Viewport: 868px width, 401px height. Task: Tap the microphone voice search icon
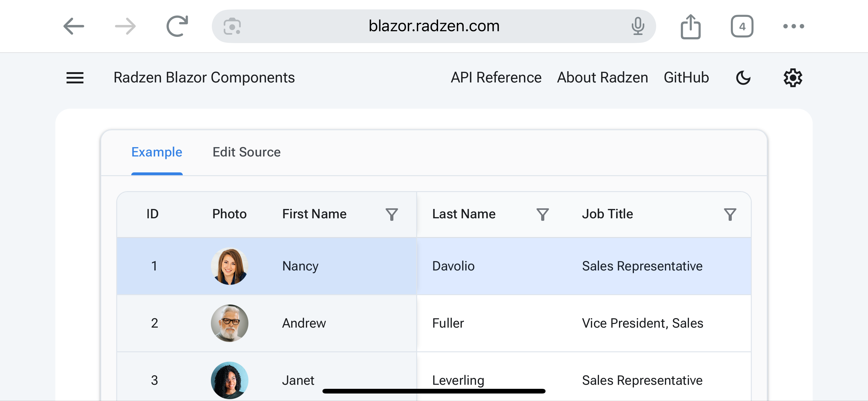tap(637, 26)
